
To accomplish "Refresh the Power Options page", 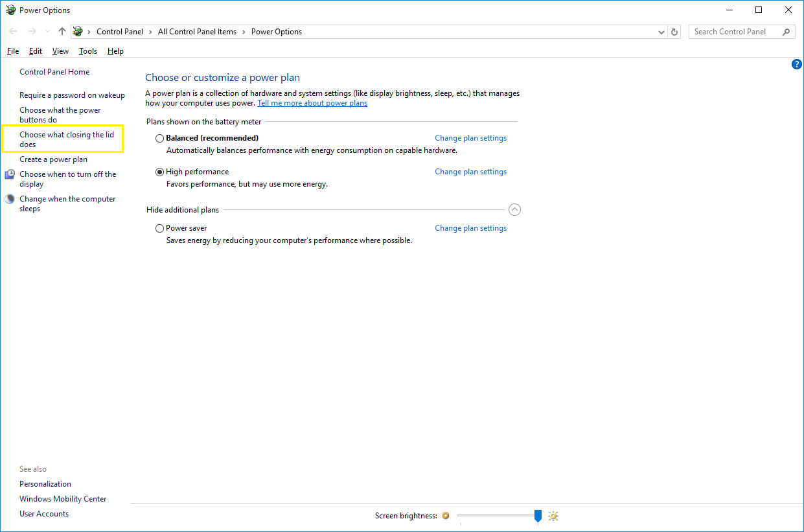I will 674,32.
